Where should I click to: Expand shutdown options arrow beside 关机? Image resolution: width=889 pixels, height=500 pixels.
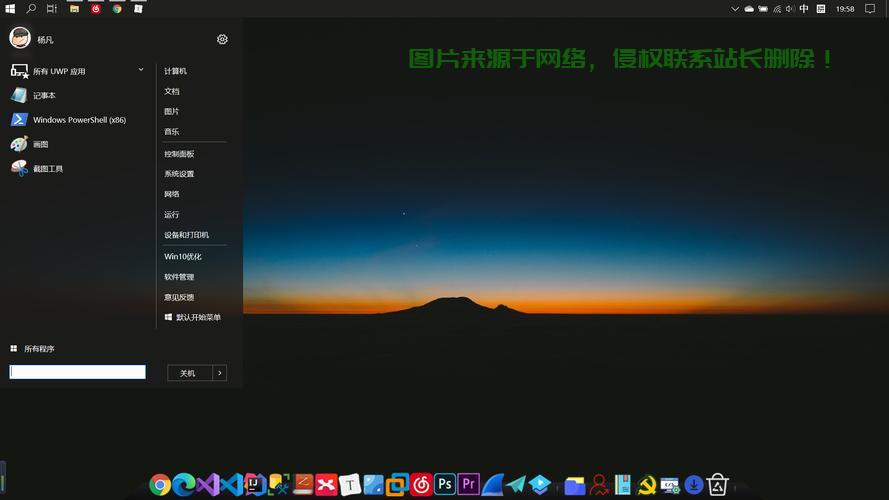pyautogui.click(x=220, y=373)
